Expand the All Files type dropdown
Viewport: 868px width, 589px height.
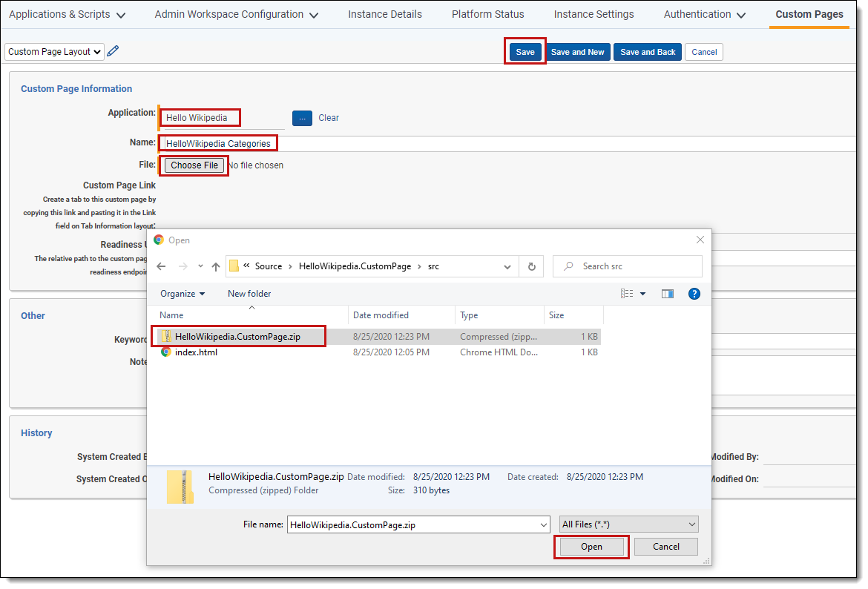point(629,524)
